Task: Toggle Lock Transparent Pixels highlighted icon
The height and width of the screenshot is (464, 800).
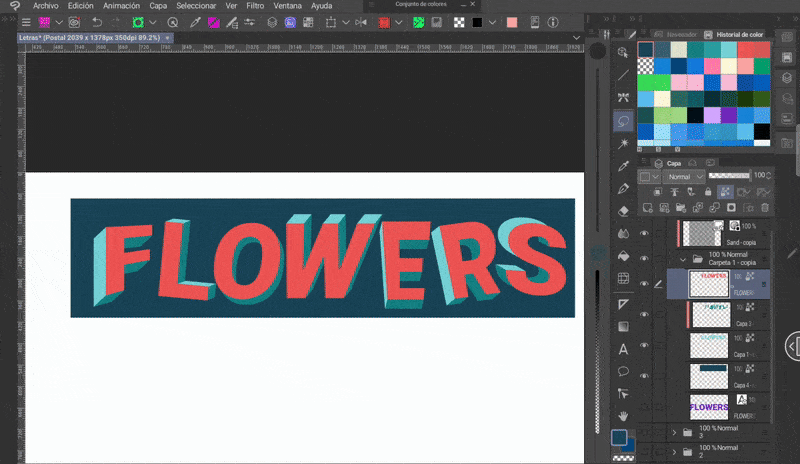Action: coord(724,192)
